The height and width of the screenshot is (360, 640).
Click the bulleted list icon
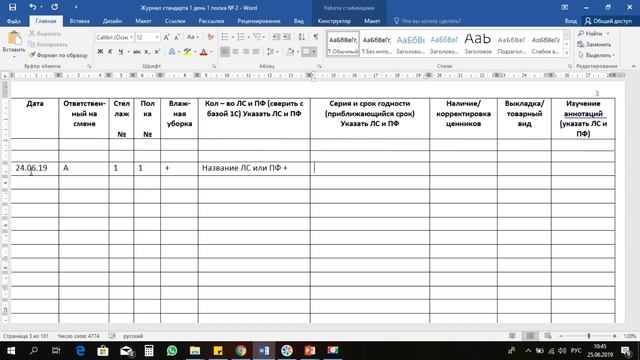click(225, 37)
